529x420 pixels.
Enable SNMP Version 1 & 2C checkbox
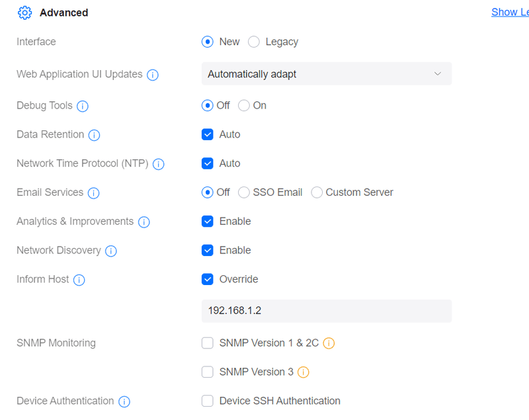click(x=208, y=343)
